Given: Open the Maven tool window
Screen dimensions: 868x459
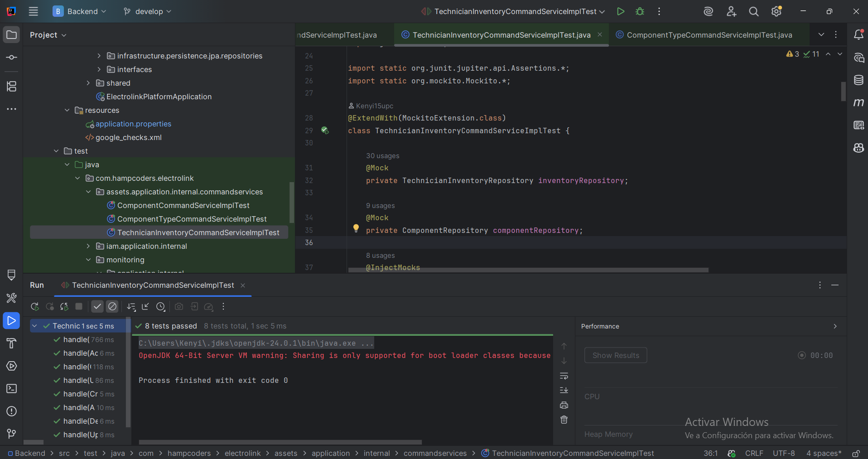Looking at the screenshot, I should point(858,103).
